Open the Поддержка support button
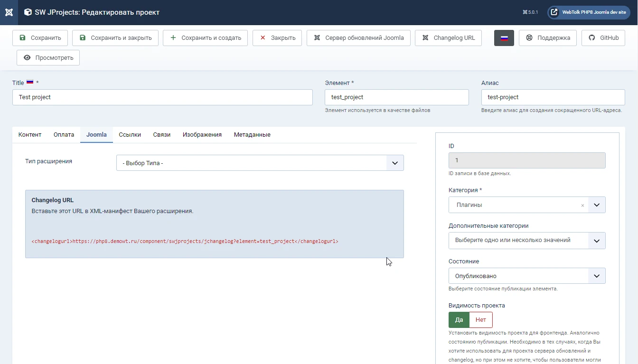Viewport: 638px width, 364px height. click(548, 38)
